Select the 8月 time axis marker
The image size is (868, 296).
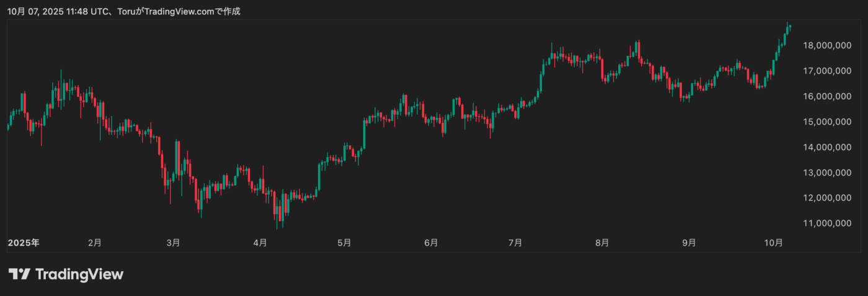pyautogui.click(x=601, y=243)
